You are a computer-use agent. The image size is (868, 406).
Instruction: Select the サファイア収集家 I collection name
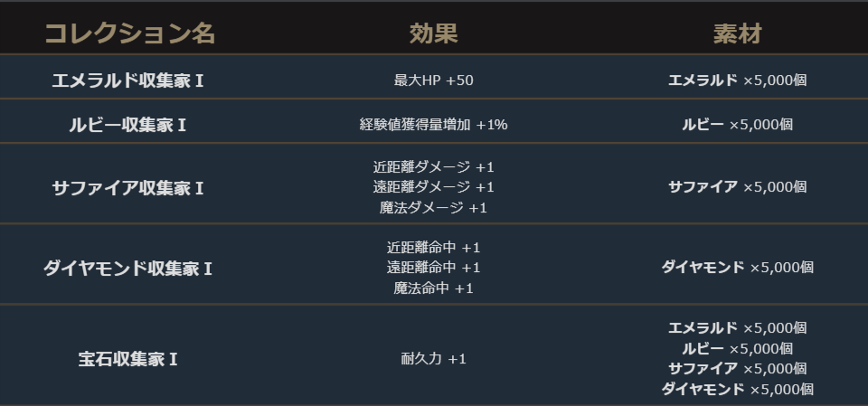[127, 188]
